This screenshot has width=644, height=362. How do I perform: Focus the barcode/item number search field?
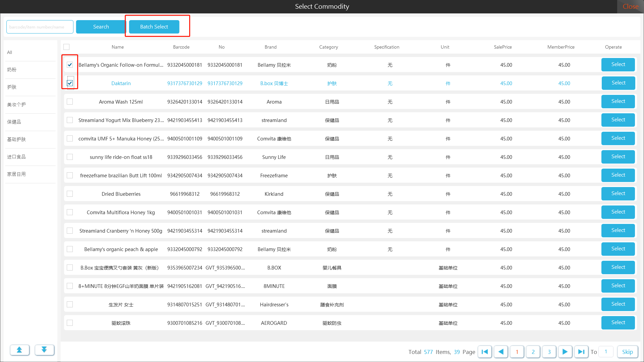click(x=40, y=27)
